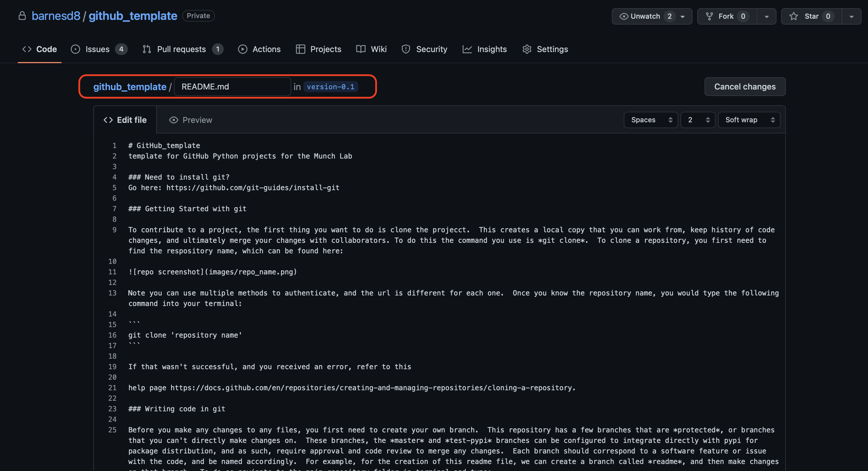Open the Spaces indent mode dropdown
Viewport: 868px width, 471px height.
click(651, 120)
